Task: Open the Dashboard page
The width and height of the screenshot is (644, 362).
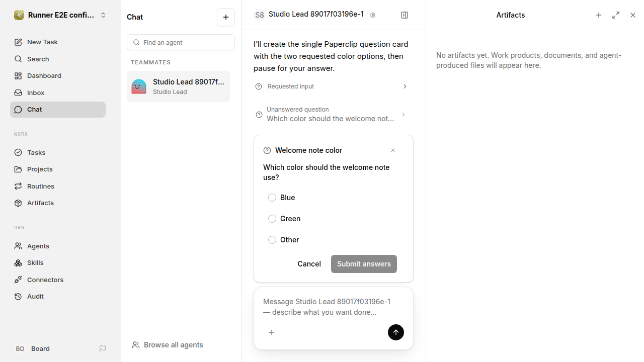Action: tap(58, 76)
